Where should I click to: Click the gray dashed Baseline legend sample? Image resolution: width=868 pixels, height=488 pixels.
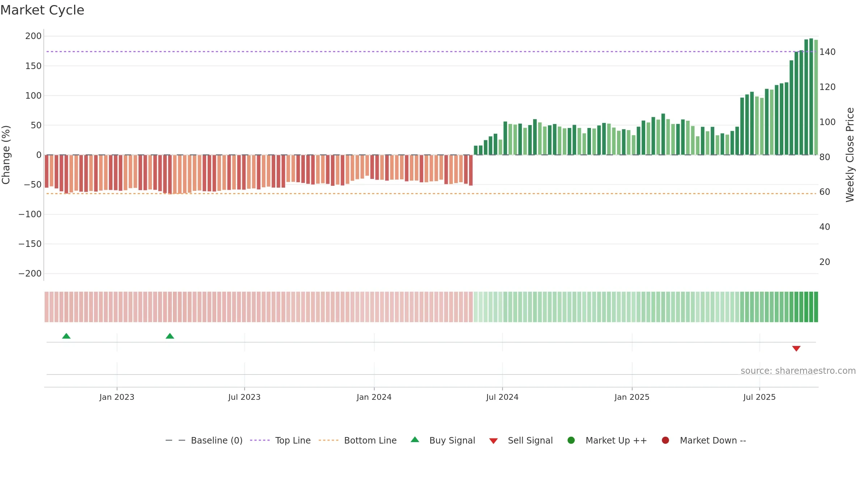point(175,440)
